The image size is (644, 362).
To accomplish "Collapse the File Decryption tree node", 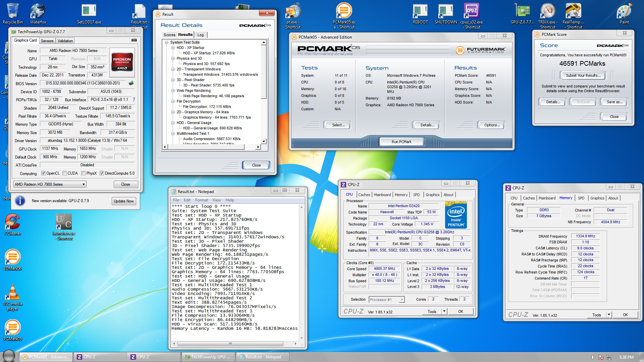I will (173, 101).
